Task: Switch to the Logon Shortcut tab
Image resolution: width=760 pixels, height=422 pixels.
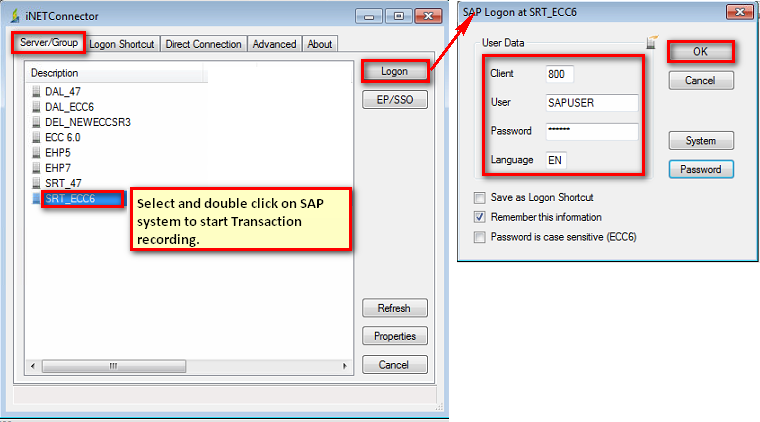Action: (x=122, y=44)
